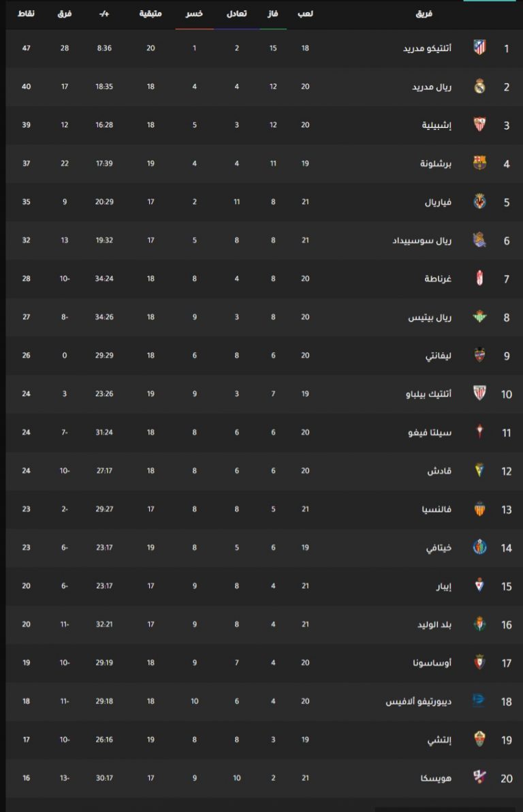Sort table by the فاز (wins) column

click(273, 14)
